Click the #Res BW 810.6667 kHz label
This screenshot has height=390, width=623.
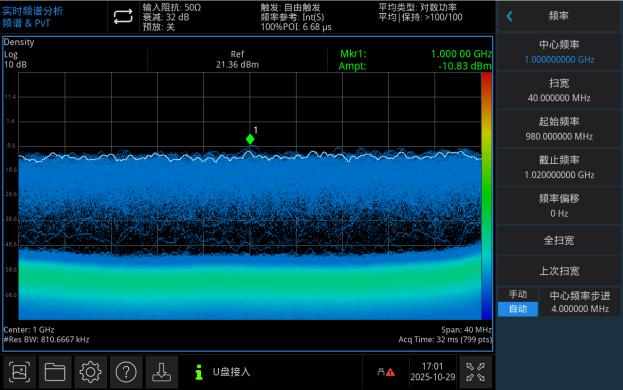click(46, 340)
